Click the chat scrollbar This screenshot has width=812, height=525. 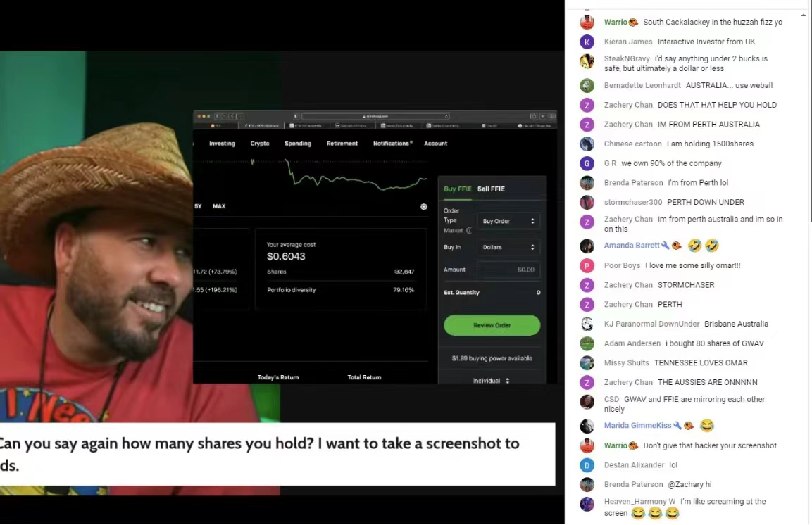810,119
